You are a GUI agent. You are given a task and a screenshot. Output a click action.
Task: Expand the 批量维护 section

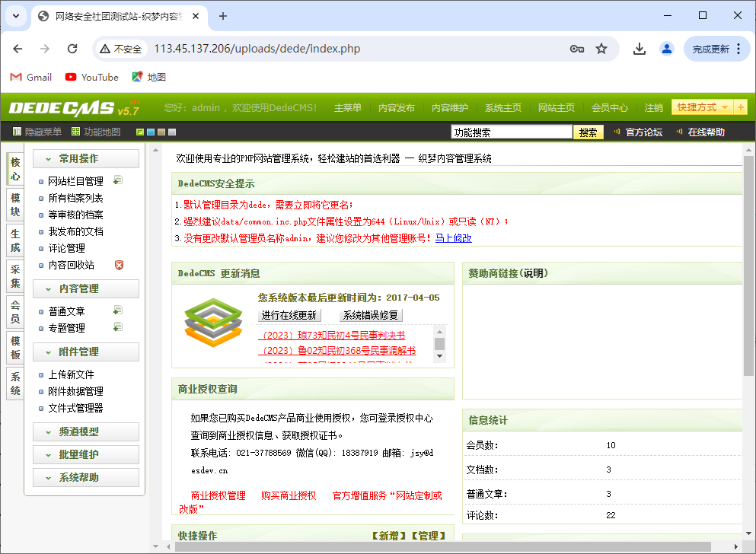click(x=86, y=454)
